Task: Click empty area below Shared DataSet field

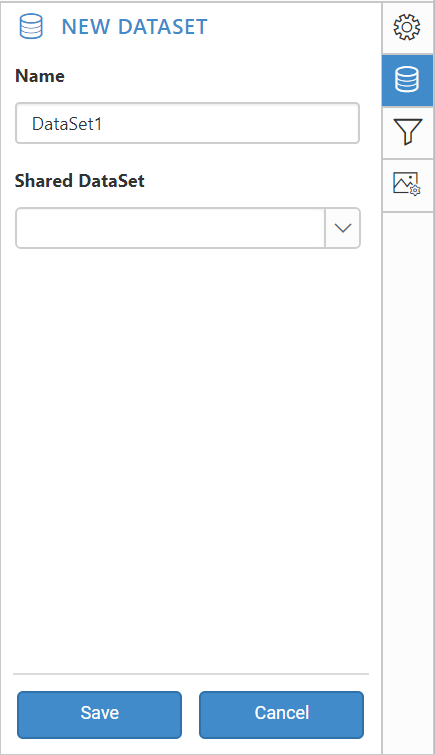Action: (190, 457)
